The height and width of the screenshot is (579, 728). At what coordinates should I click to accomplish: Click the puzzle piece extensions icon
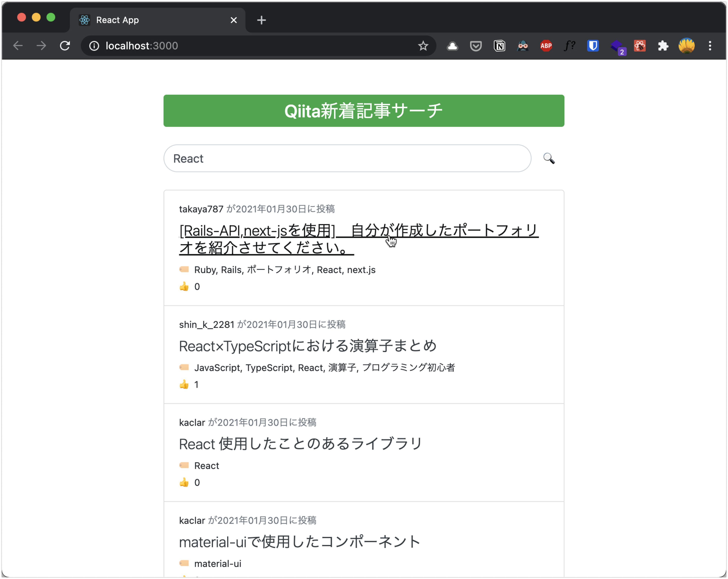point(663,46)
